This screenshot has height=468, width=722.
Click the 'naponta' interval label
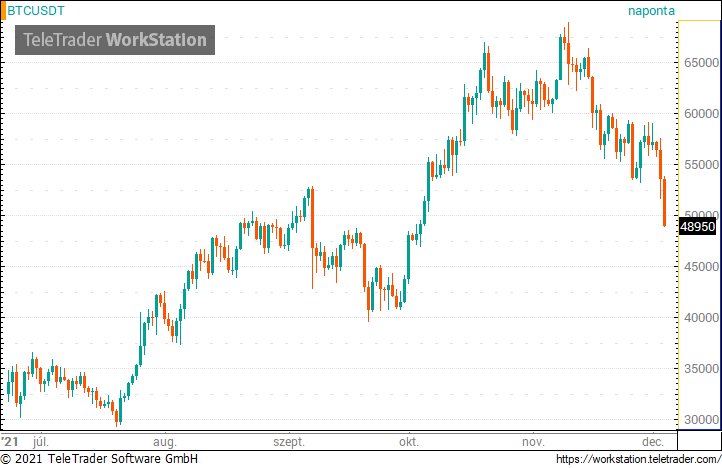coord(651,11)
